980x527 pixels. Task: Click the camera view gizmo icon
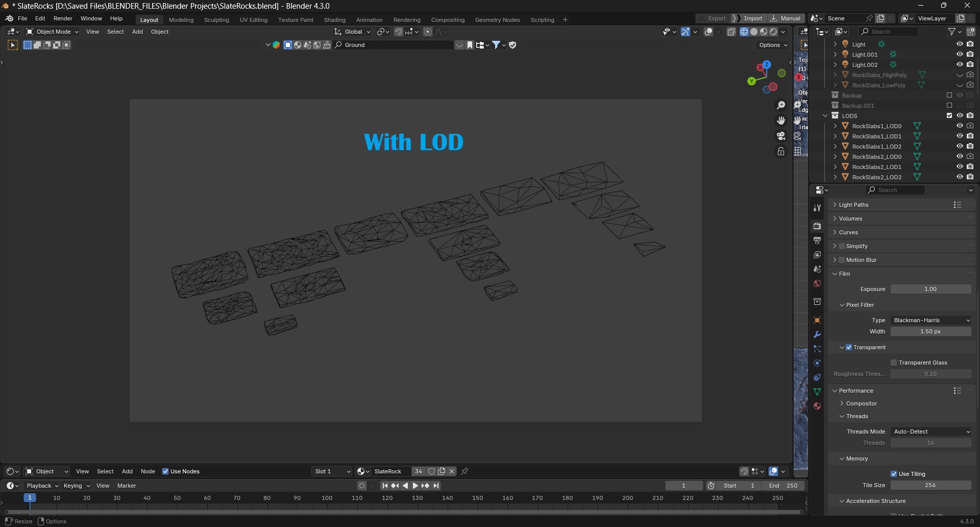point(781,136)
